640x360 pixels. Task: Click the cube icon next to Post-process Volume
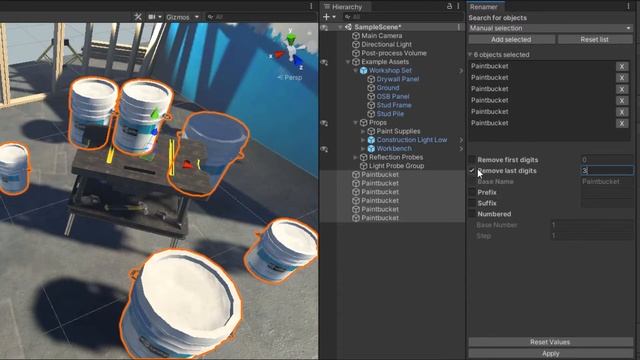(356, 53)
